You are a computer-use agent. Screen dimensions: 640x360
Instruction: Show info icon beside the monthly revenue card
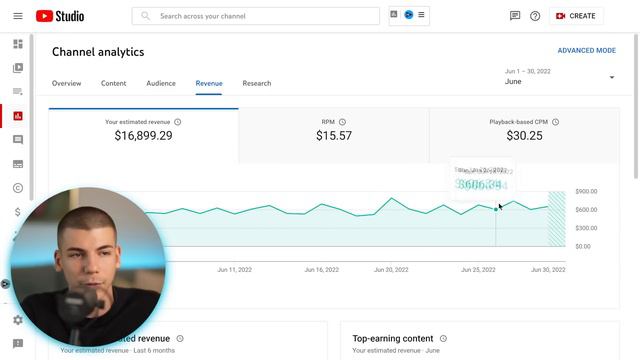[180, 338]
